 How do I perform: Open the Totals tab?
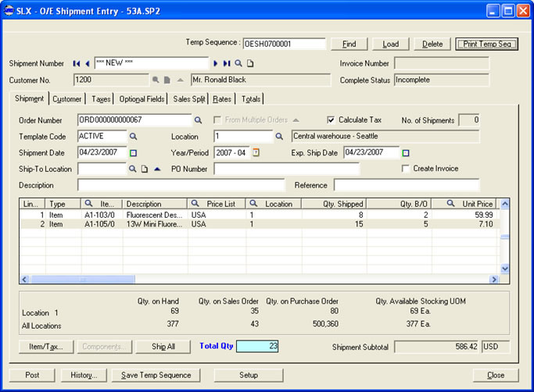[251, 99]
